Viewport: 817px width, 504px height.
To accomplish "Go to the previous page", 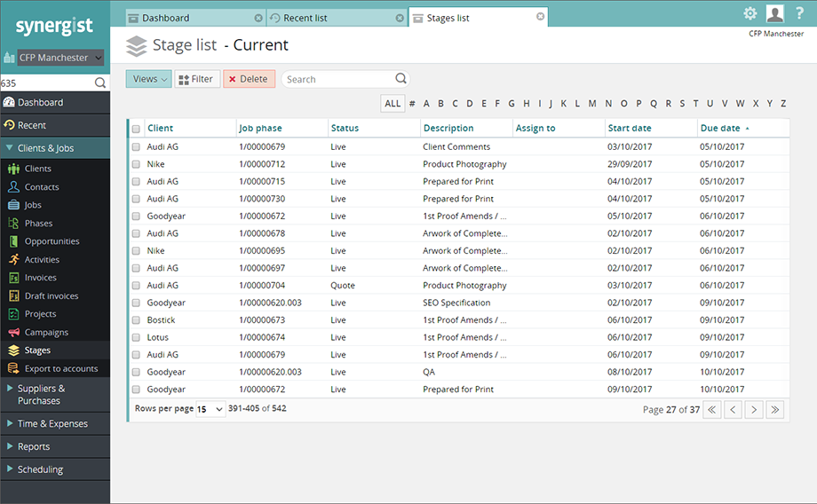I will (x=733, y=410).
